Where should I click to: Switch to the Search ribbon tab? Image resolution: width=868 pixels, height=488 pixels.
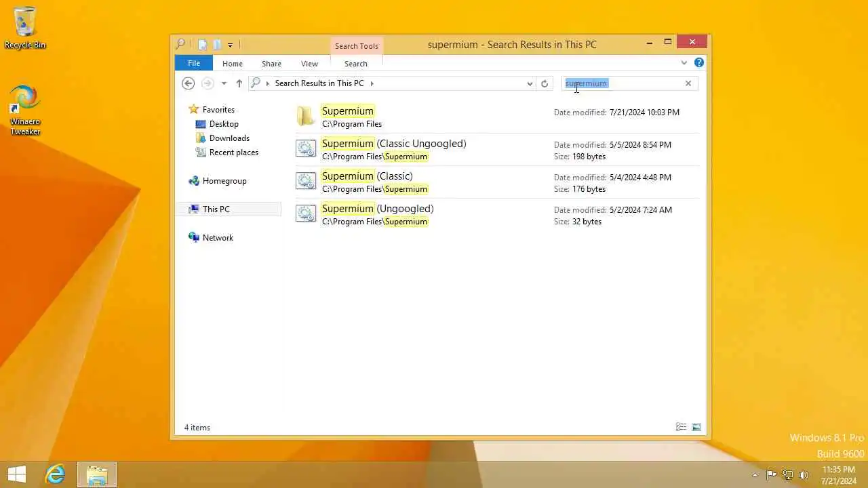(356, 64)
